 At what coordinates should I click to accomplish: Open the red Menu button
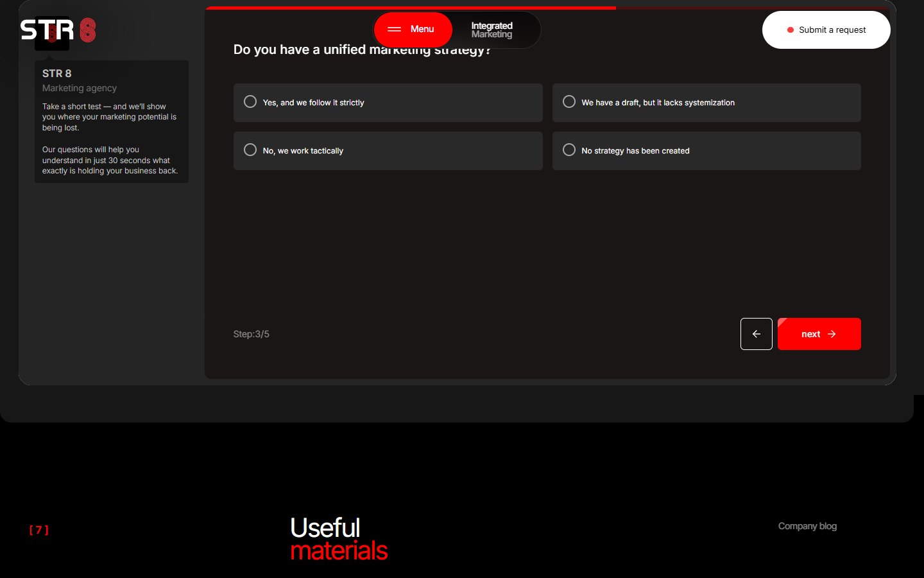click(413, 30)
